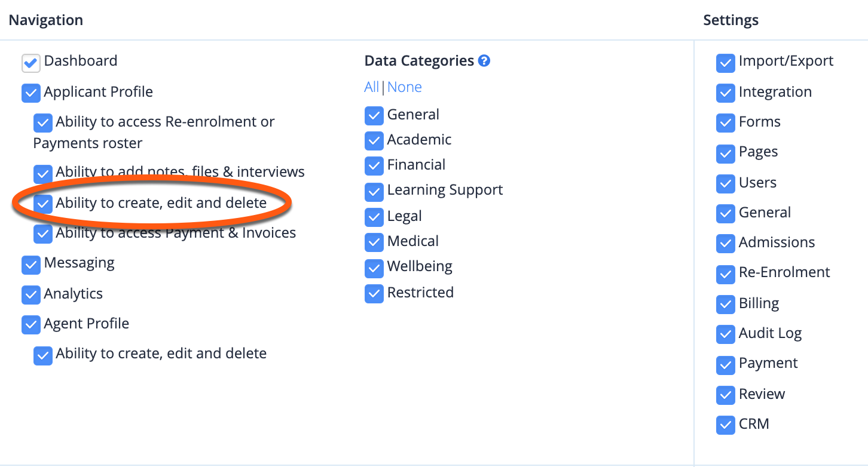Toggle the Academic data category

(x=374, y=141)
